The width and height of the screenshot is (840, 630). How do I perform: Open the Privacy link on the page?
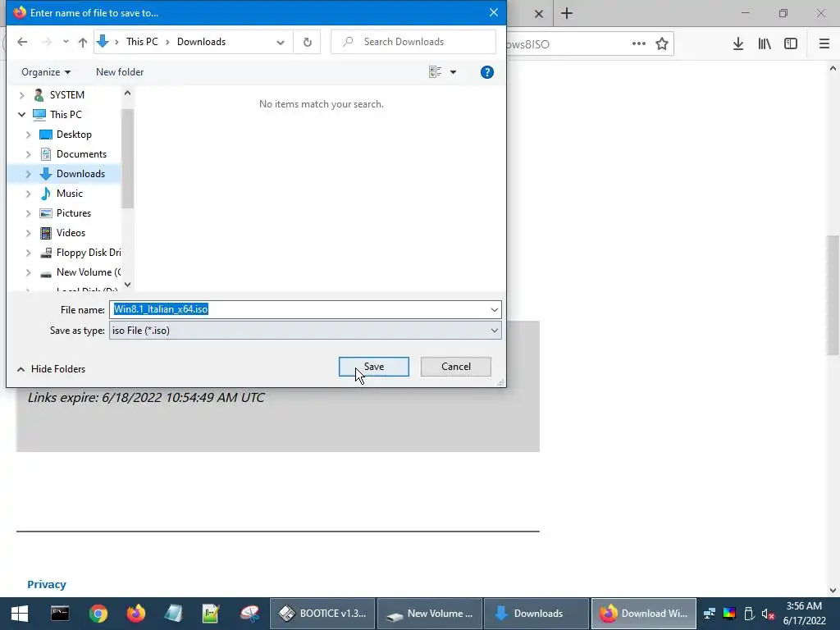pyautogui.click(x=47, y=584)
